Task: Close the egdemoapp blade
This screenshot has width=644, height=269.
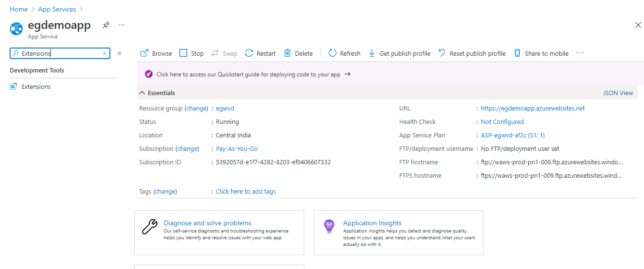Action: coord(638,25)
